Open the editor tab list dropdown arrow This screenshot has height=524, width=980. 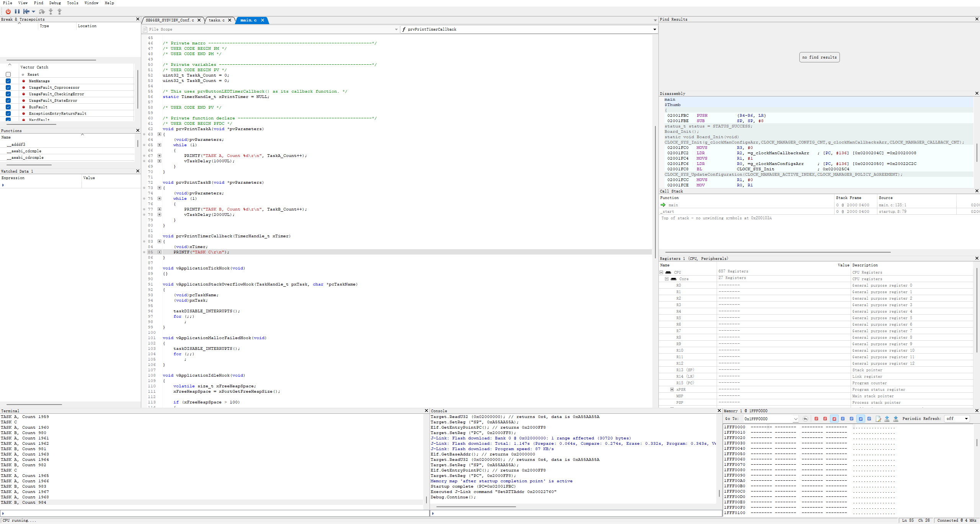coord(655,20)
